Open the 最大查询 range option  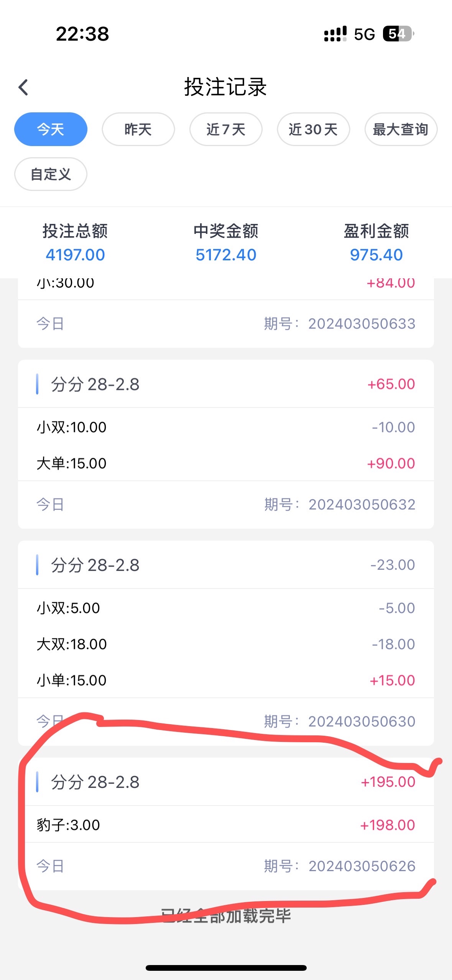point(401,129)
